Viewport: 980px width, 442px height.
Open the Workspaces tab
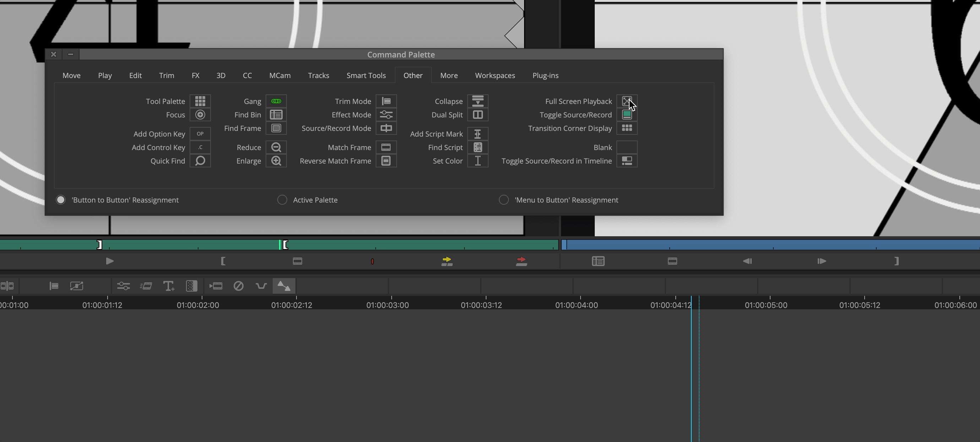coord(495,76)
